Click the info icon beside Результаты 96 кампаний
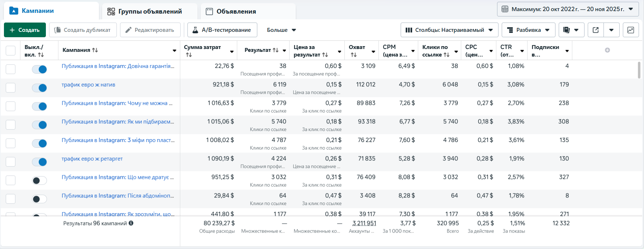The height and width of the screenshot is (249, 644). point(131,223)
